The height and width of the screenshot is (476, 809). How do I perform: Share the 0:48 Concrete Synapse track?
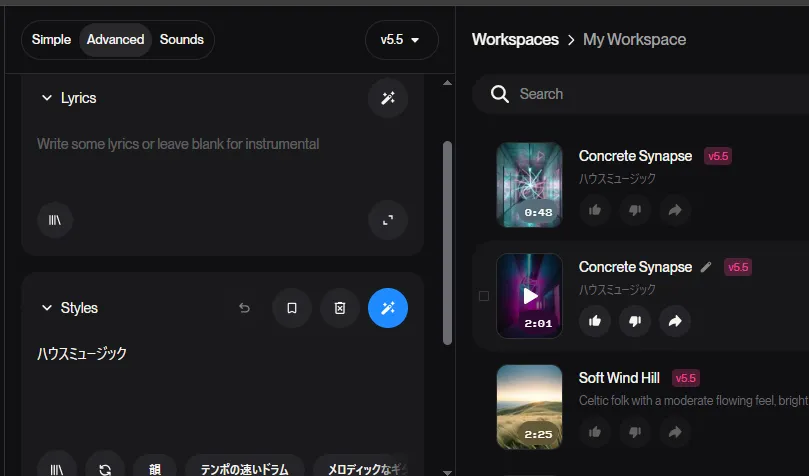pos(674,210)
